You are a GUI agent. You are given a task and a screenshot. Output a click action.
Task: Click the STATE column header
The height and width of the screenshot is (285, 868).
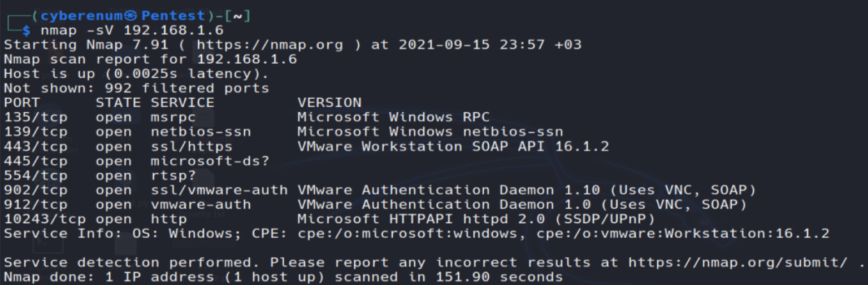(118, 103)
